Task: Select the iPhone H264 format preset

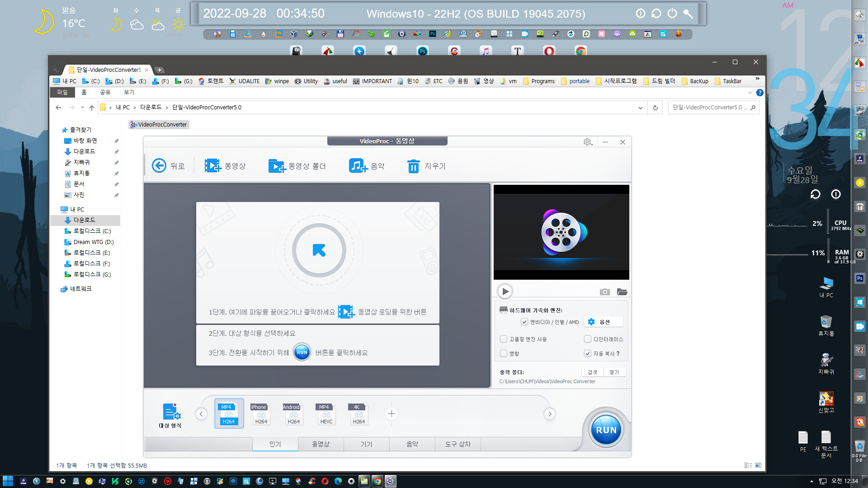Action: click(261, 414)
